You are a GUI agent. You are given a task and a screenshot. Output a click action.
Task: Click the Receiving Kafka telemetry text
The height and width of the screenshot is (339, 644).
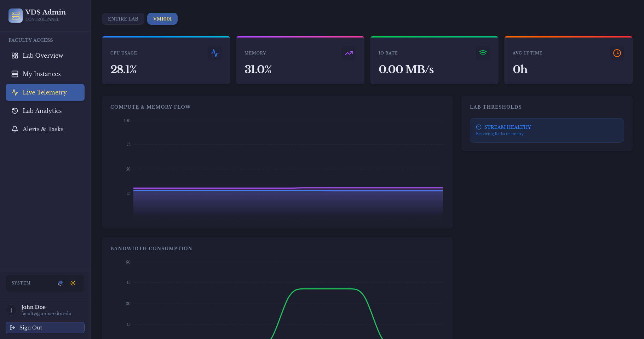click(500, 134)
